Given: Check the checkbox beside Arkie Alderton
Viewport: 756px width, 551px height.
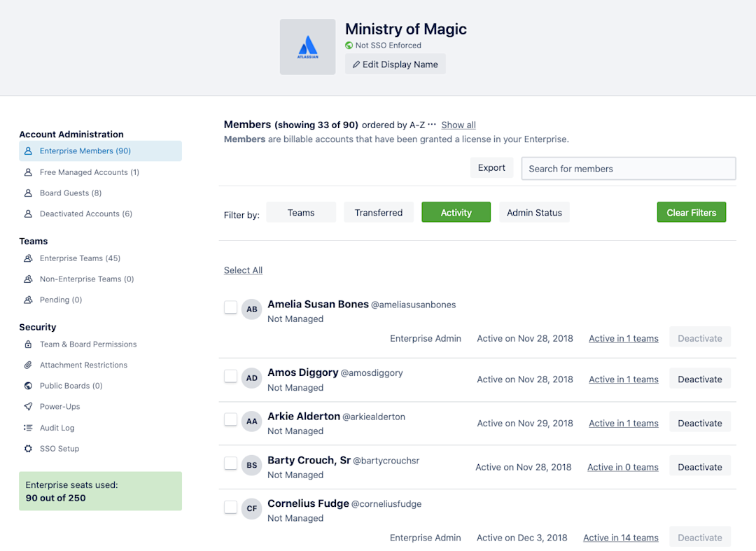Looking at the screenshot, I should pyautogui.click(x=230, y=420).
